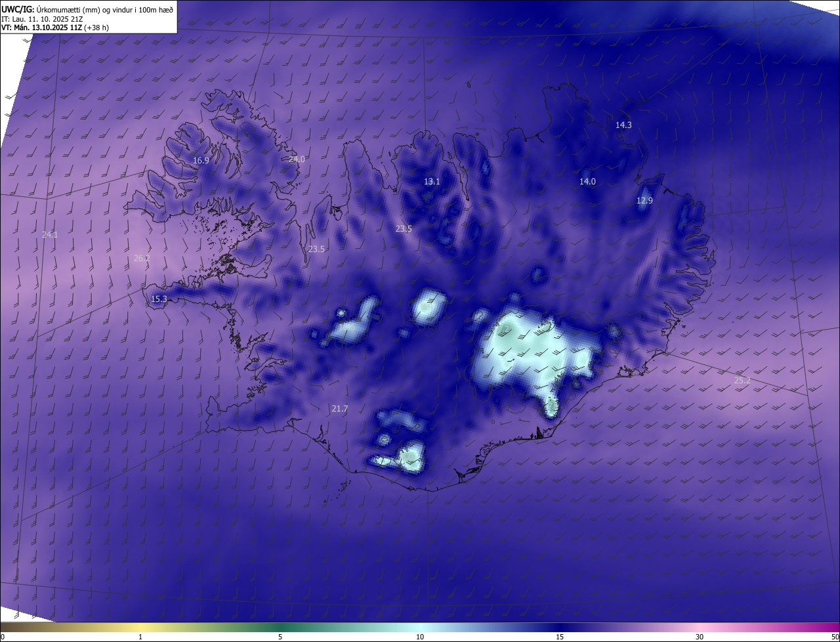Click the 23.5 label nearest the 24.0 label
The width and height of the screenshot is (840, 642).
pos(316,249)
